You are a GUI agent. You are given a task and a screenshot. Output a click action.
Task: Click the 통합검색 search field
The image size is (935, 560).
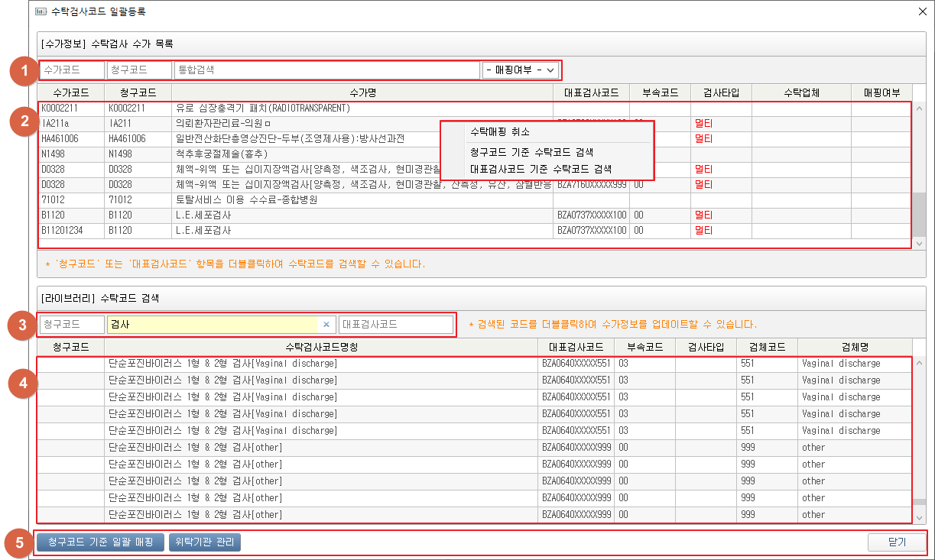(x=326, y=70)
